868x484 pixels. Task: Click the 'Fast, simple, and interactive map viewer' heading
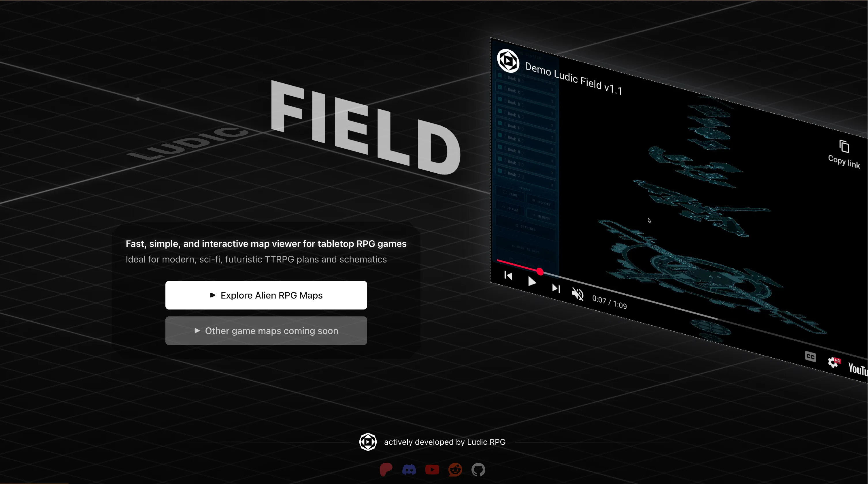click(x=266, y=243)
